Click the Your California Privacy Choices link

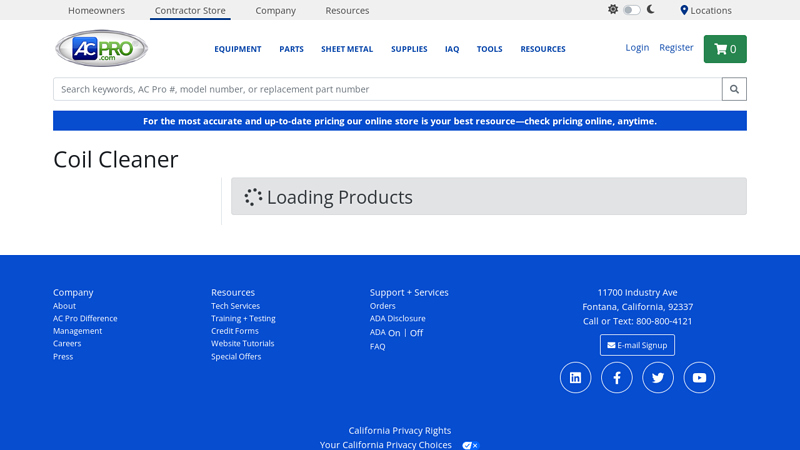pos(386,444)
